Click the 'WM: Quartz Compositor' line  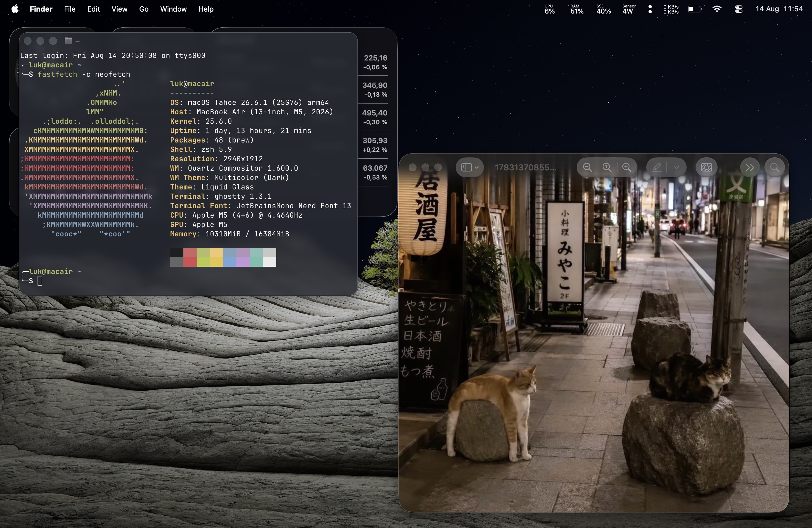point(234,168)
